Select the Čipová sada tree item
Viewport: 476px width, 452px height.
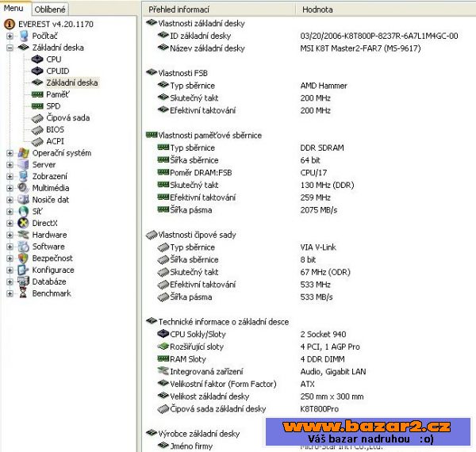(68, 117)
